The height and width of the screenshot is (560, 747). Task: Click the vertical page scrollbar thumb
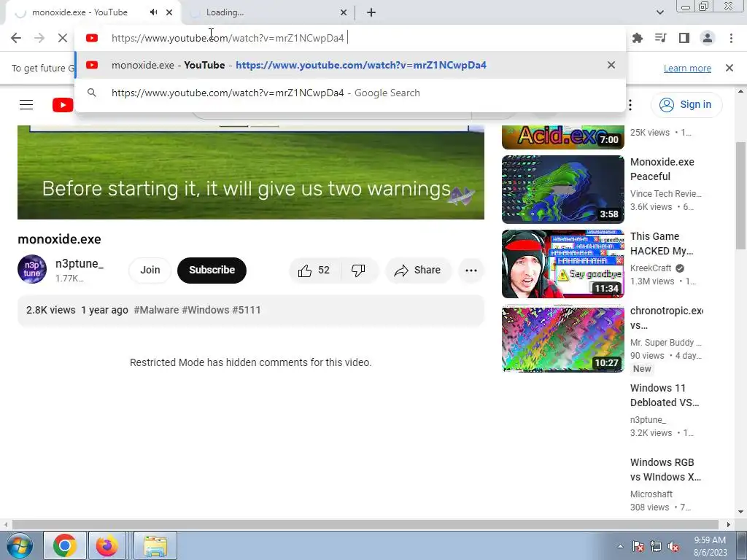tap(741, 195)
